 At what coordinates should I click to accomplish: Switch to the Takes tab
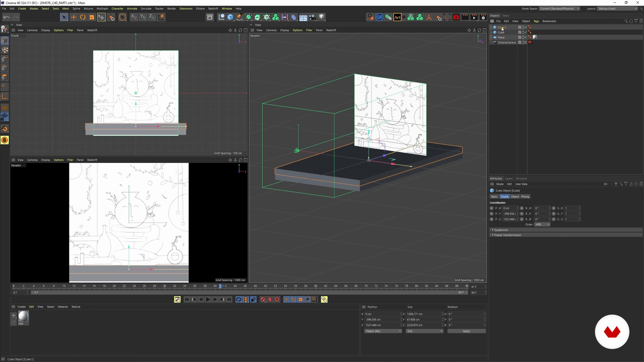[506, 16]
